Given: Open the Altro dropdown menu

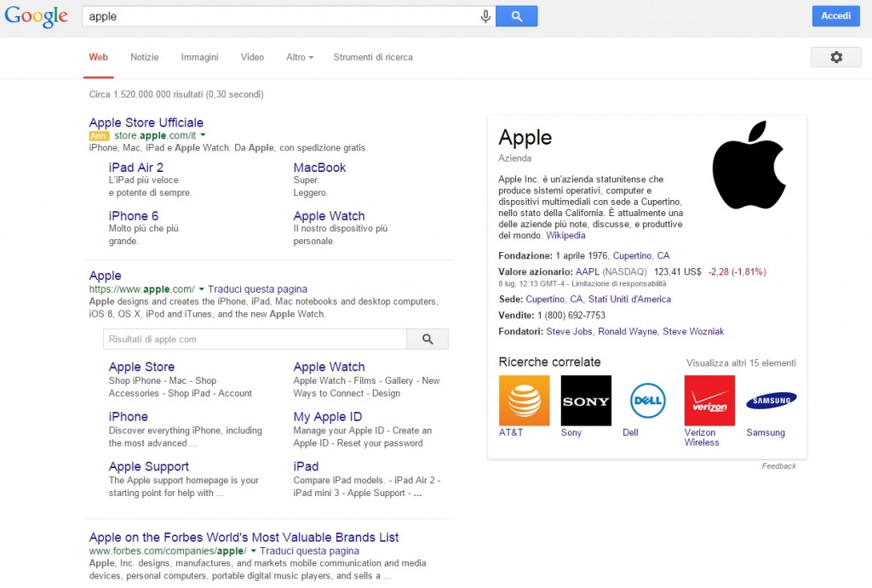Looking at the screenshot, I should tap(300, 57).
